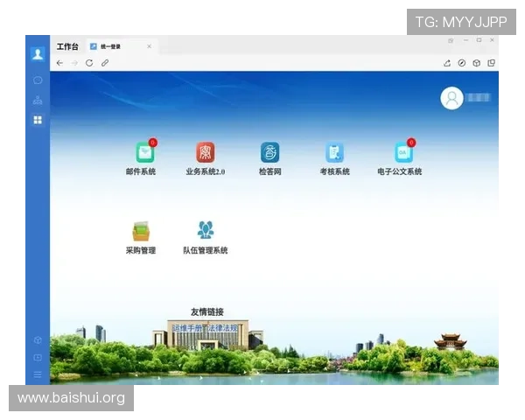Image resolution: width=525 pixels, height=420 pixels.
Task: Open the profile avatar on the page
Action: click(x=451, y=98)
